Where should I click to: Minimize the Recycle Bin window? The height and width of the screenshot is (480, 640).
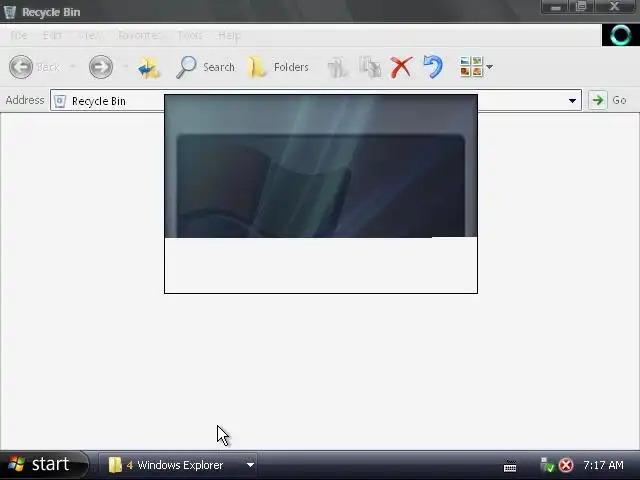[x=556, y=7]
